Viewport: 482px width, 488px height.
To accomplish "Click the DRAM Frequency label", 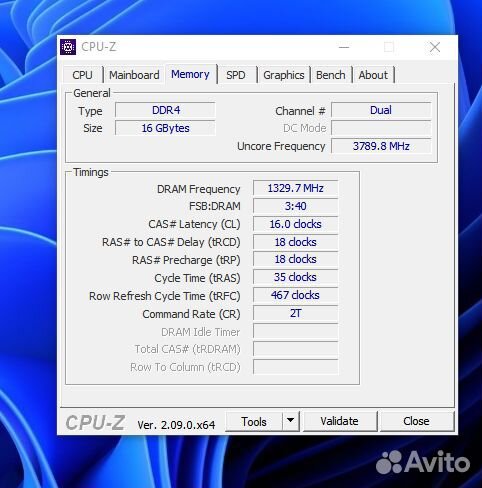I will pyautogui.click(x=199, y=189).
